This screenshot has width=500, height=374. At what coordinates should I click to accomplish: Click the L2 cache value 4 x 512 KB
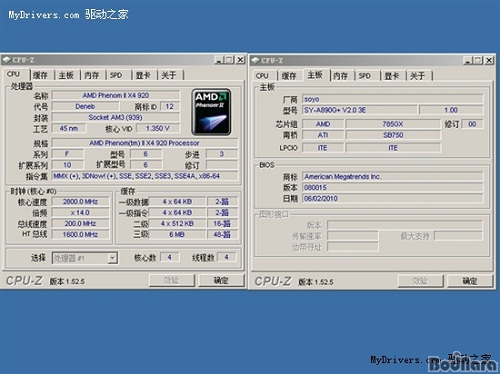177,224
